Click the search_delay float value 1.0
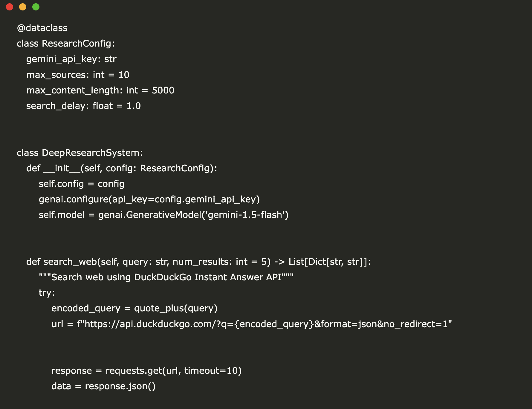This screenshot has width=532, height=409. [x=134, y=106]
